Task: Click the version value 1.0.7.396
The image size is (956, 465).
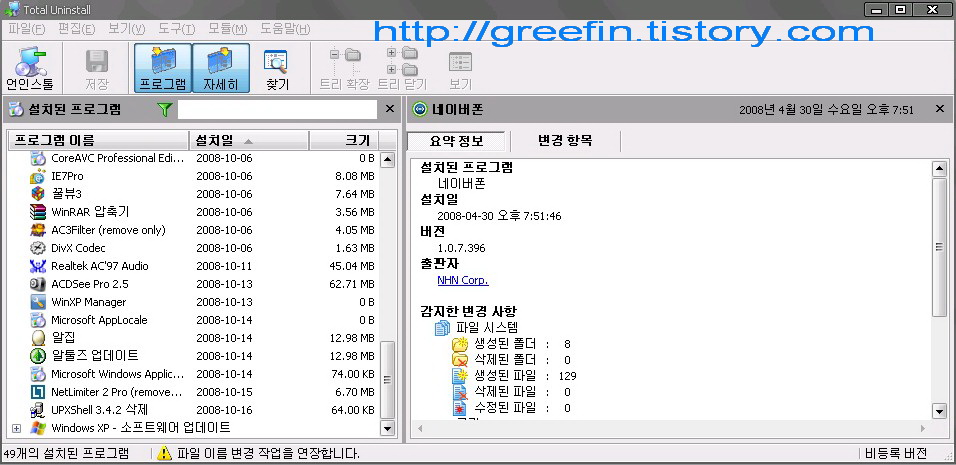Action: [462, 249]
